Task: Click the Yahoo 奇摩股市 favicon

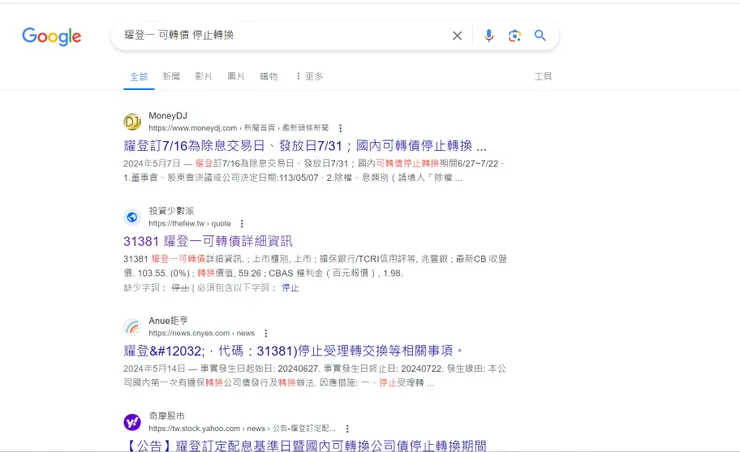Action: tap(132, 422)
